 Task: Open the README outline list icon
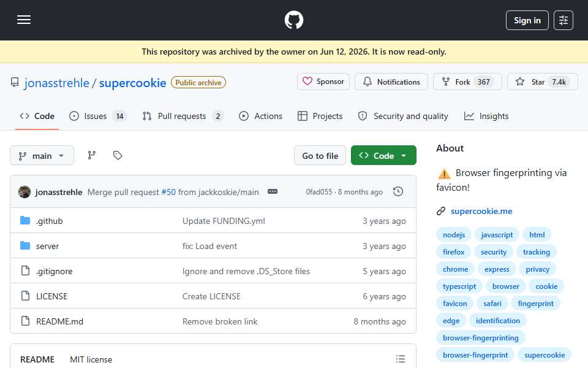point(400,359)
